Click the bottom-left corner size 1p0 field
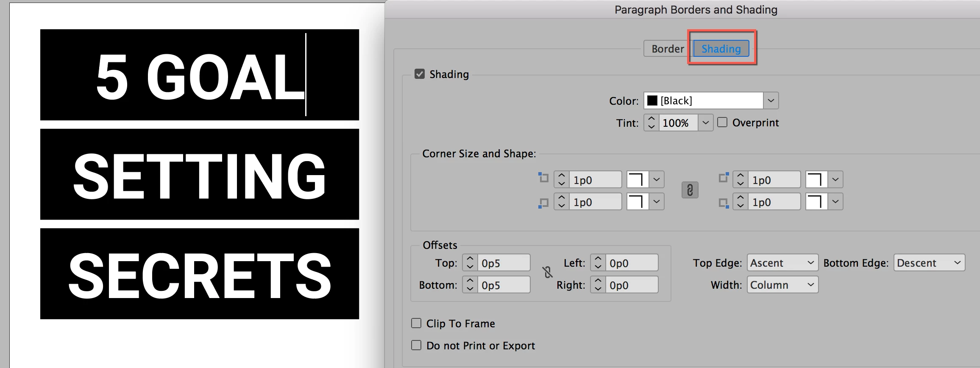Image resolution: width=980 pixels, height=368 pixels. coord(595,201)
